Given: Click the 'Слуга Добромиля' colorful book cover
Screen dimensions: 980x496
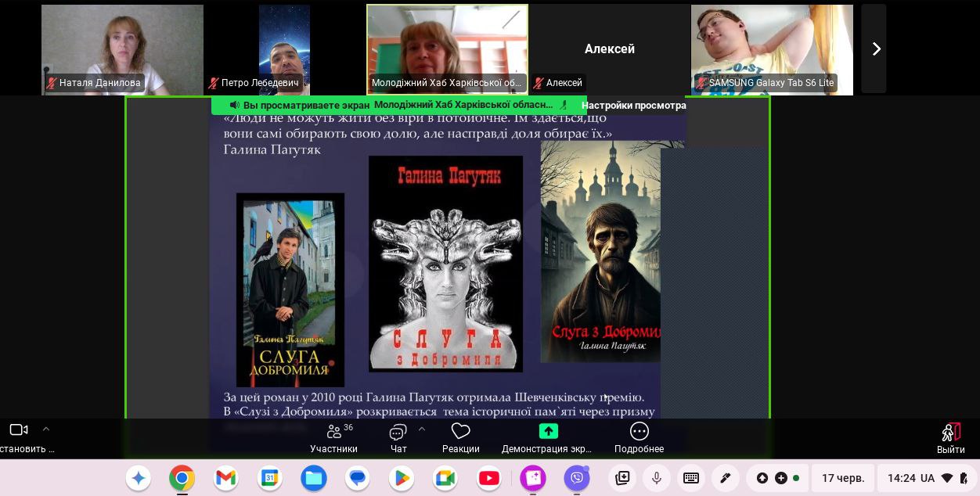Looking at the screenshot, I should click(290, 290).
